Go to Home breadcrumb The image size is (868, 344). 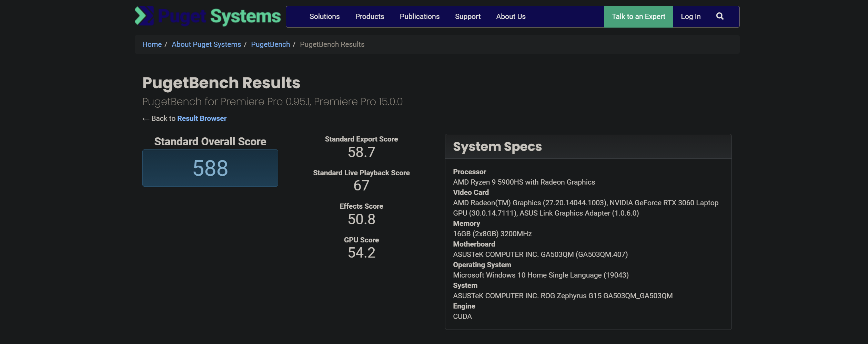coord(152,44)
